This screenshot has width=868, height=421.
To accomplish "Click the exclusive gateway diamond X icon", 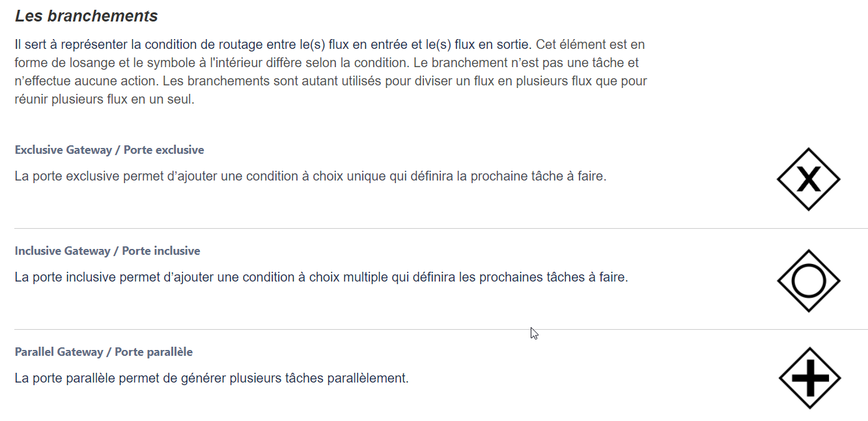I will (809, 179).
